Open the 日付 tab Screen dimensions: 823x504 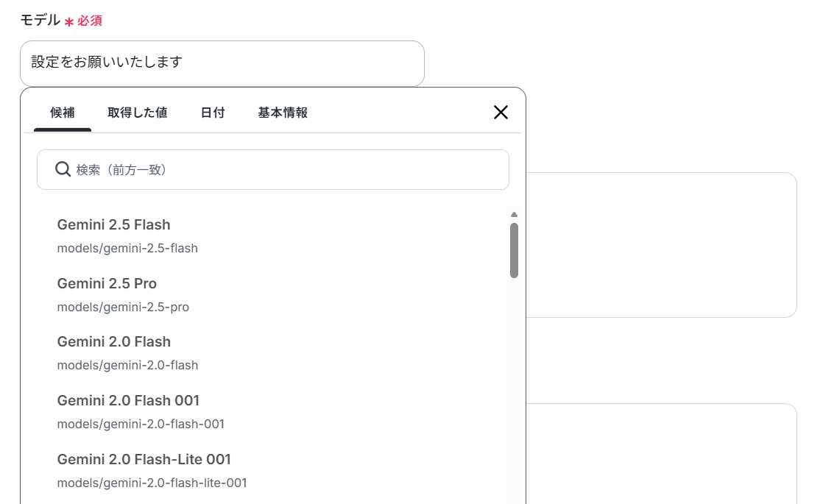click(x=213, y=113)
